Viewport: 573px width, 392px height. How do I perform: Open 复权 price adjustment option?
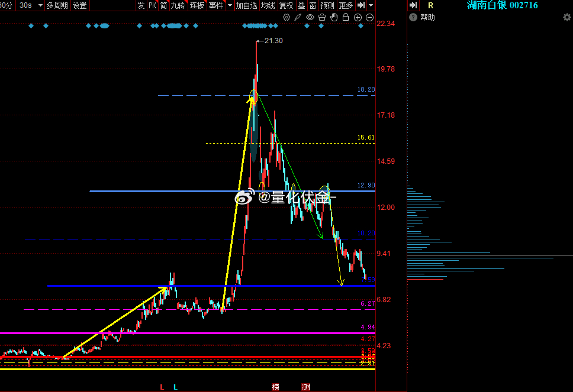(x=286, y=5)
